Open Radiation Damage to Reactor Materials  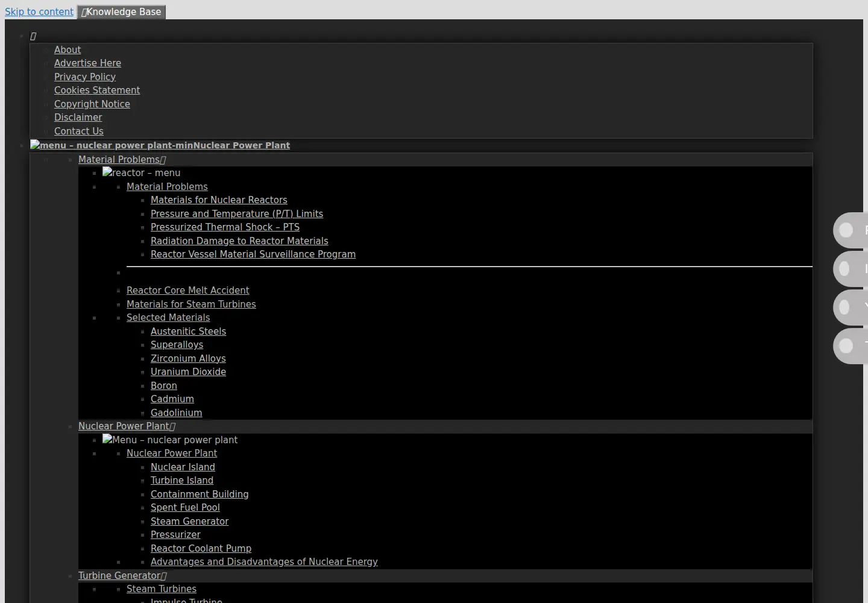coord(239,241)
